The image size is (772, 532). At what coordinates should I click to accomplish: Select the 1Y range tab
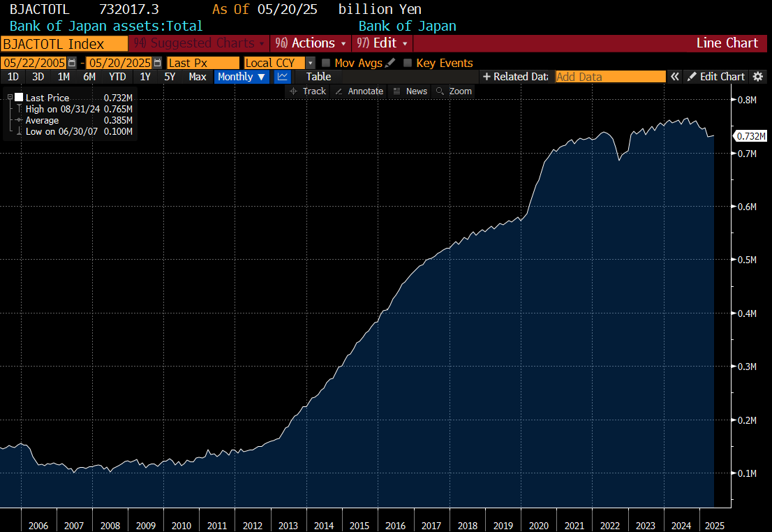tap(145, 76)
